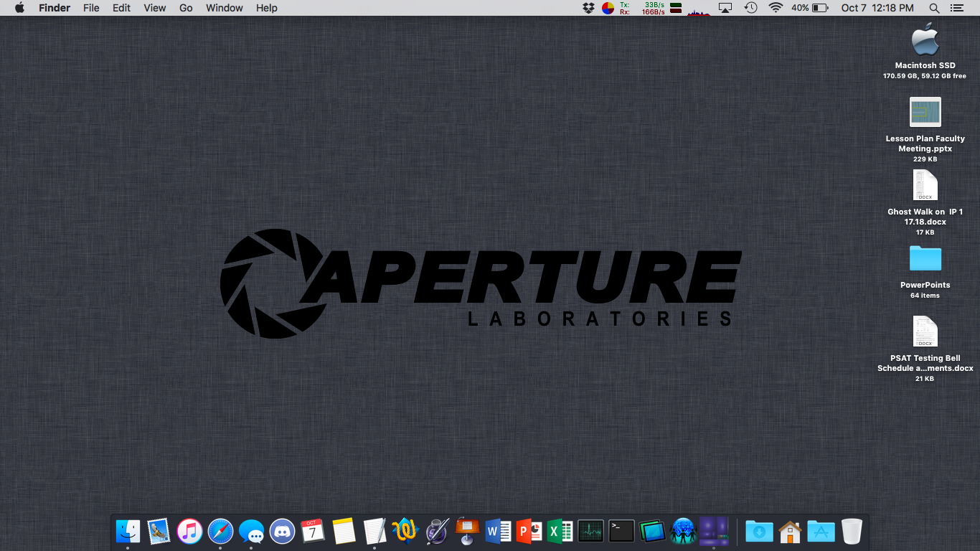Open Calendar showing Oct 7
Image resolution: width=980 pixels, height=551 pixels.
tap(313, 531)
